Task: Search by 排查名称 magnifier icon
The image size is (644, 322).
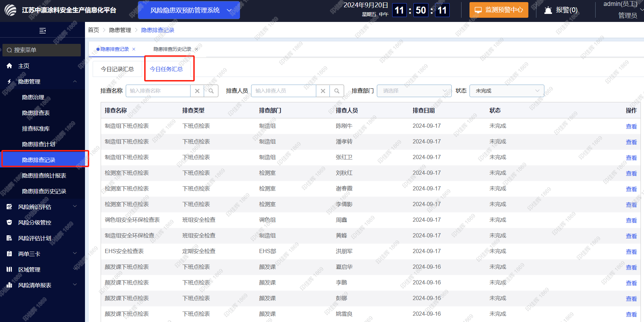Action: (211, 91)
